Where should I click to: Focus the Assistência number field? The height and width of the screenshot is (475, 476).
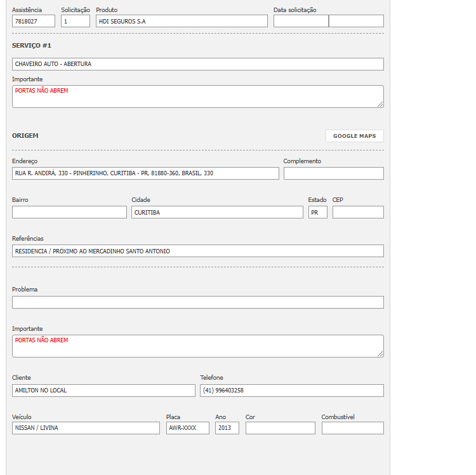[x=34, y=21]
